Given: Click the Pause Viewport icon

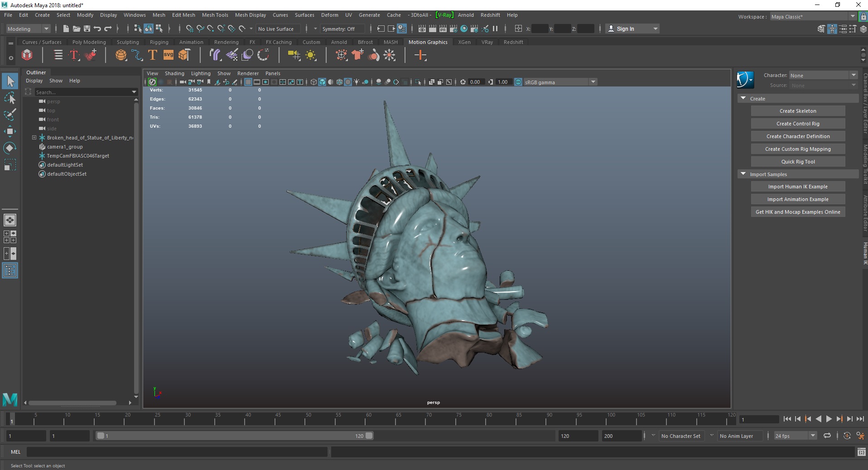Looking at the screenshot, I should click(x=495, y=29).
